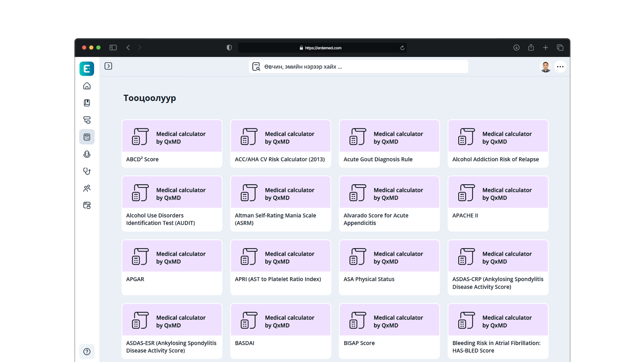Open the APGAR calculator card
Screen dimensions: 644x362
172,267
